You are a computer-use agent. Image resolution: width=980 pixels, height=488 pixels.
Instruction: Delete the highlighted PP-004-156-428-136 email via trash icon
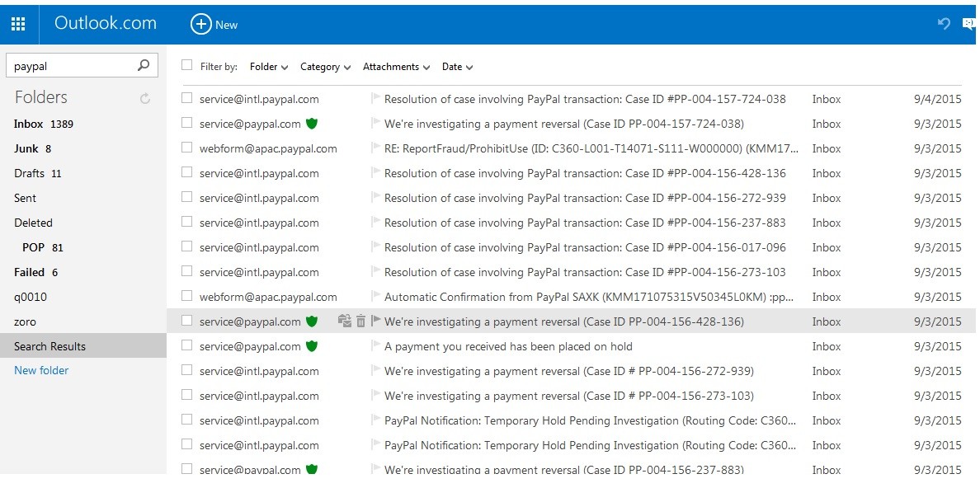[x=360, y=321]
